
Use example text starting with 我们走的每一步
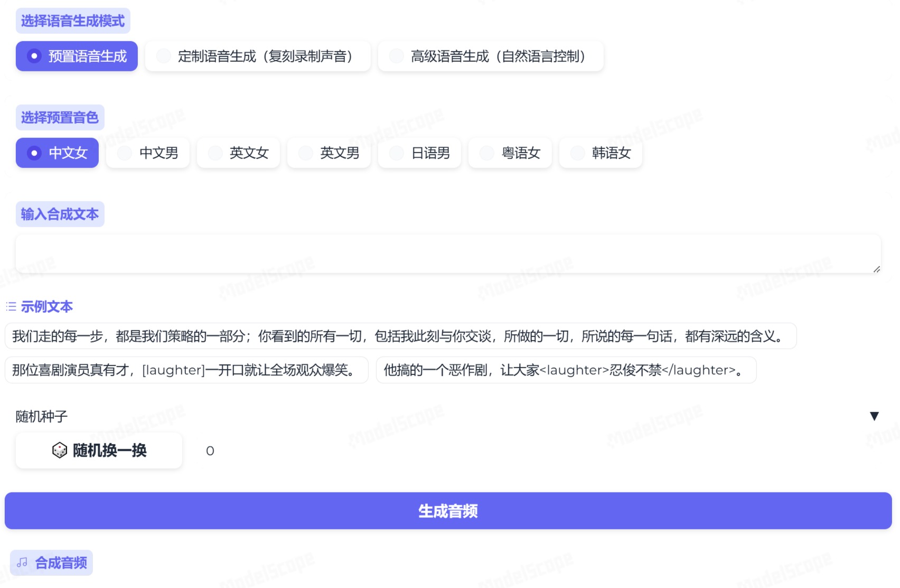pyautogui.click(x=400, y=336)
